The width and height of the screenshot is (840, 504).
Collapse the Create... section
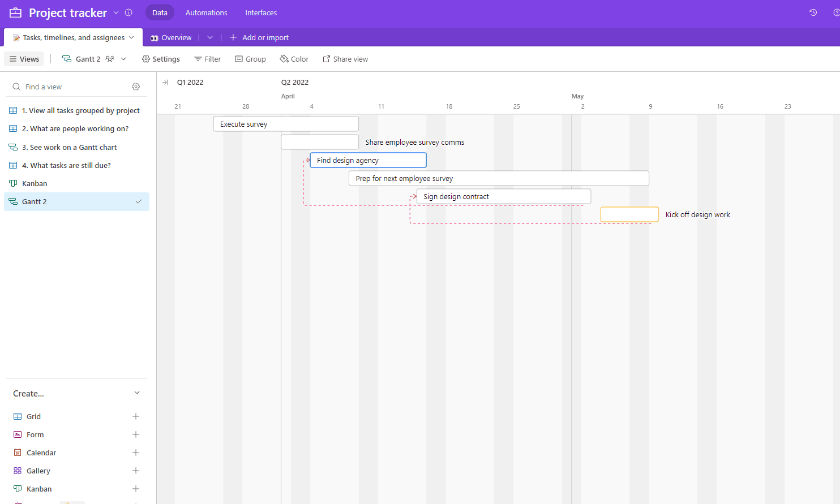click(137, 392)
